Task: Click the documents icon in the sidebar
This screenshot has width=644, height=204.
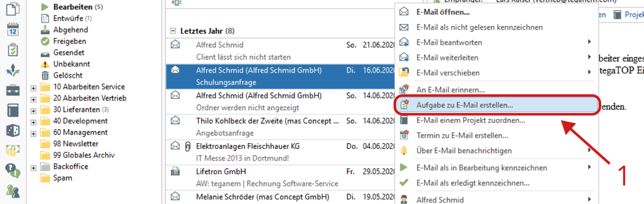Action: point(13,9)
